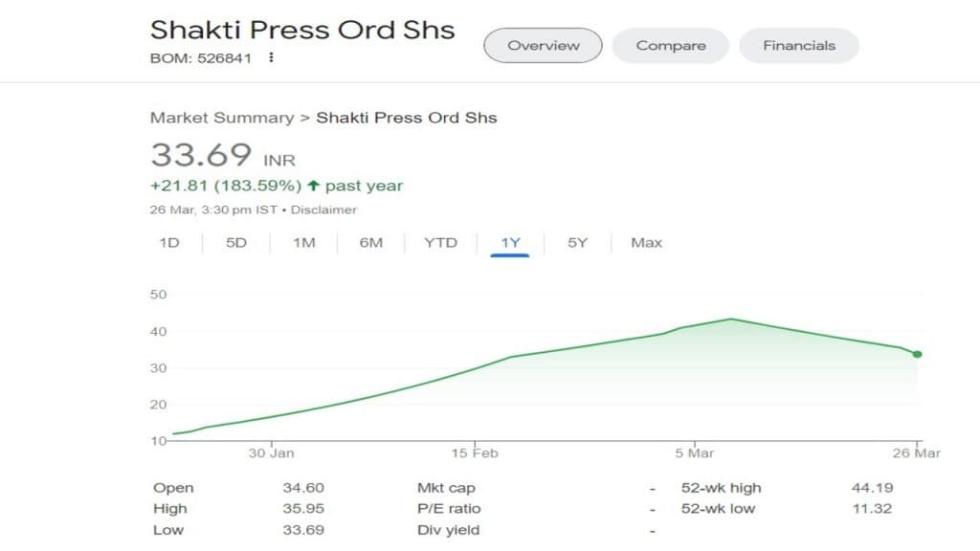
Task: Click the 52-wk high value 44.19
Action: (x=872, y=488)
